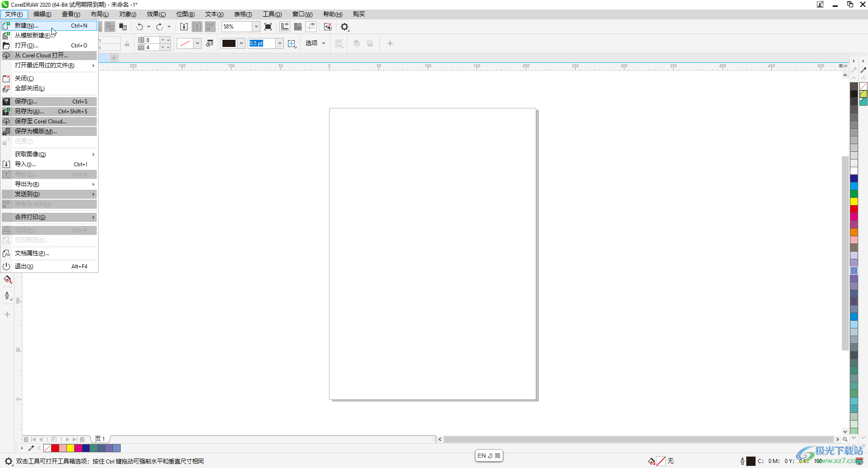Decrease the table columns value of 4
Screen dimensions: 868x468
163,47
